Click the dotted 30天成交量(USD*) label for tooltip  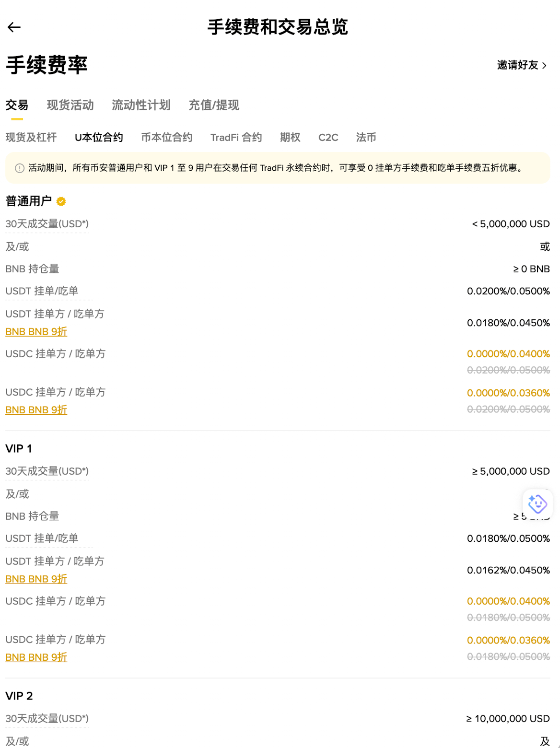click(x=47, y=223)
